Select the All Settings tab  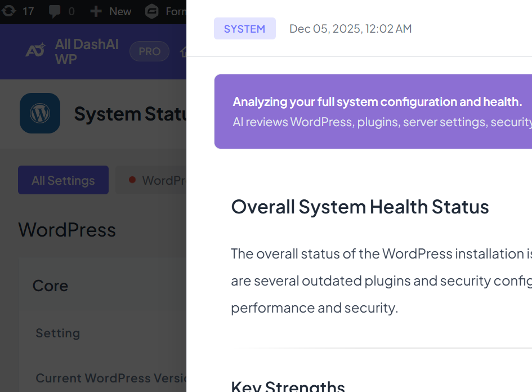point(63,180)
